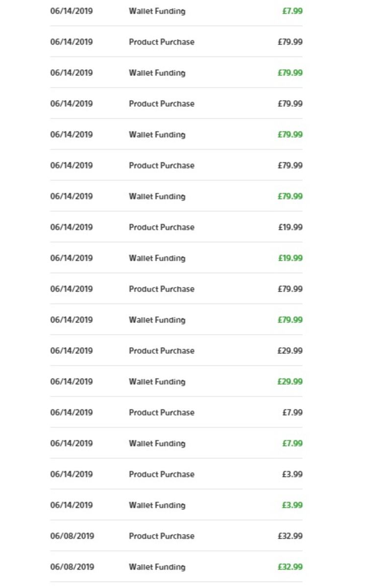The image size is (392, 586).
Task: Open the Wallet Funding entry for £19.99
Action: [157, 258]
